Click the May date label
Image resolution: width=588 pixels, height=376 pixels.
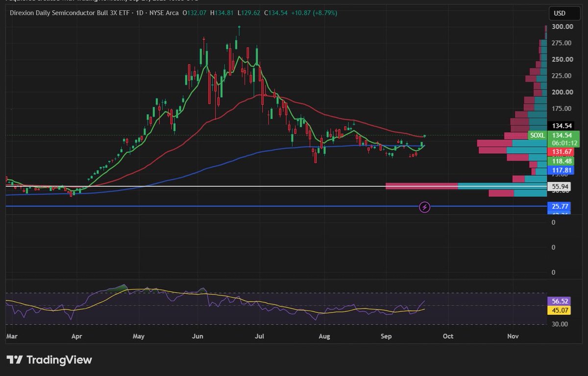pos(139,336)
